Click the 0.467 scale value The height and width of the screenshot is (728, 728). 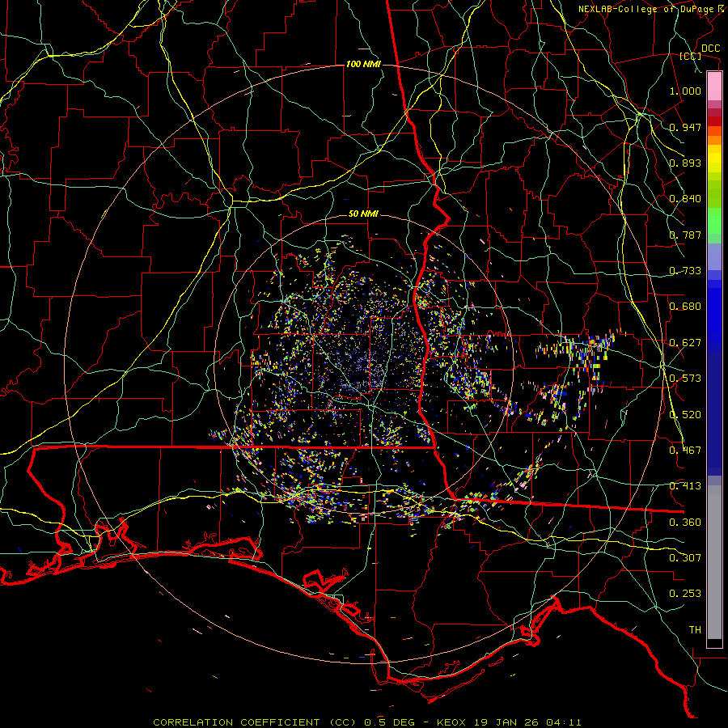coord(685,451)
